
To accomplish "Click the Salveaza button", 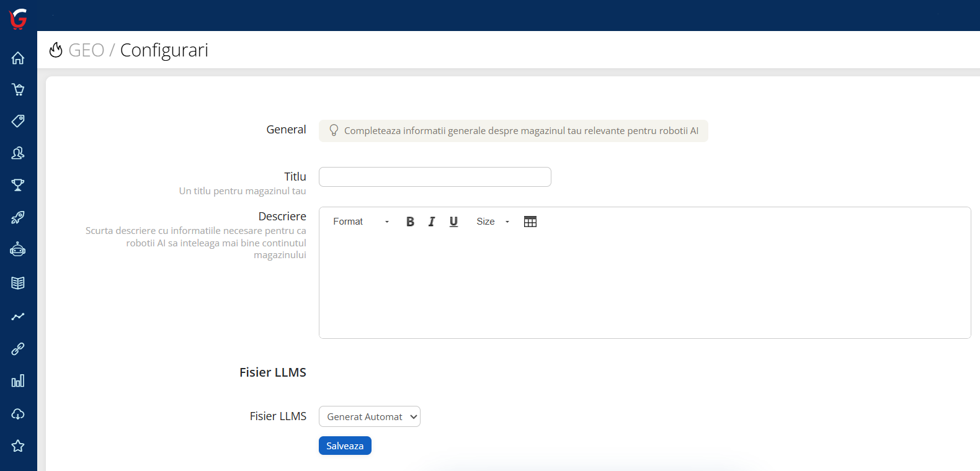I will pos(345,446).
